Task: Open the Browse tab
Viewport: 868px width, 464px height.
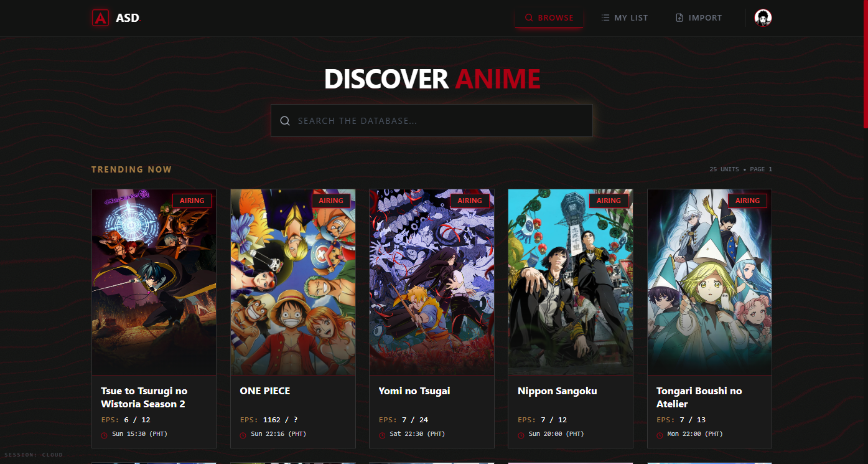Action: pos(549,18)
